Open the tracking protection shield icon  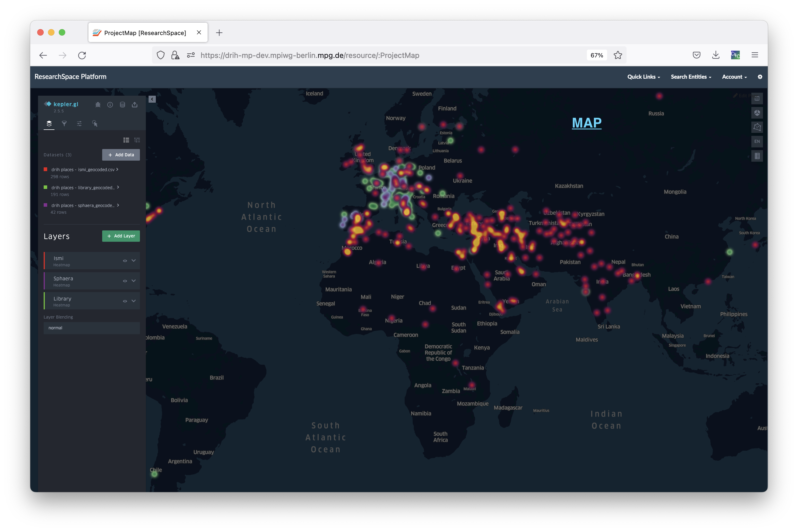coord(161,55)
